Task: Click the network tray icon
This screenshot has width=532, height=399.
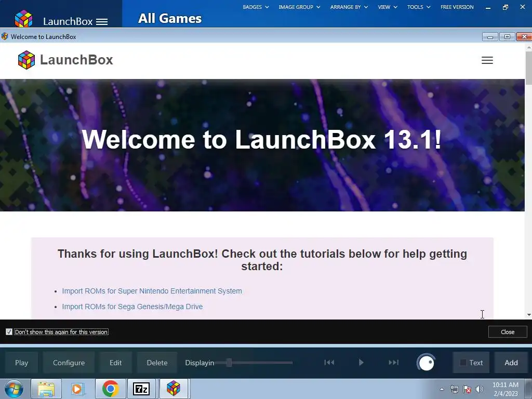Action: [x=454, y=389]
